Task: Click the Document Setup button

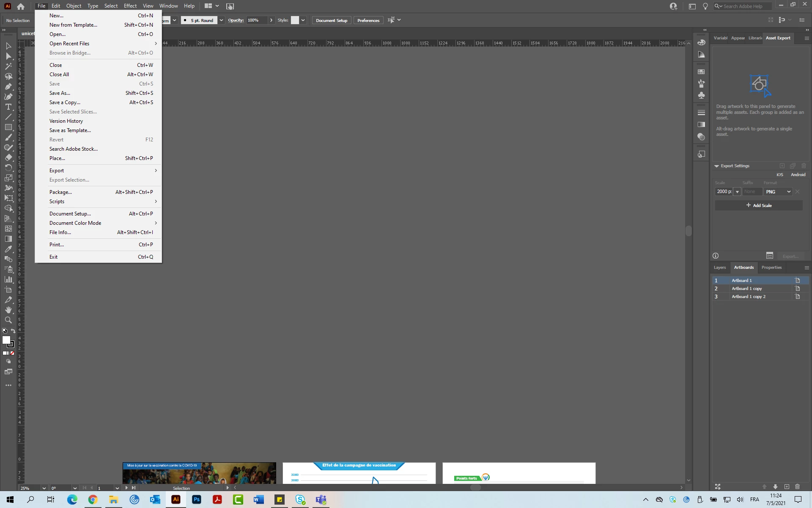Action: (332, 20)
